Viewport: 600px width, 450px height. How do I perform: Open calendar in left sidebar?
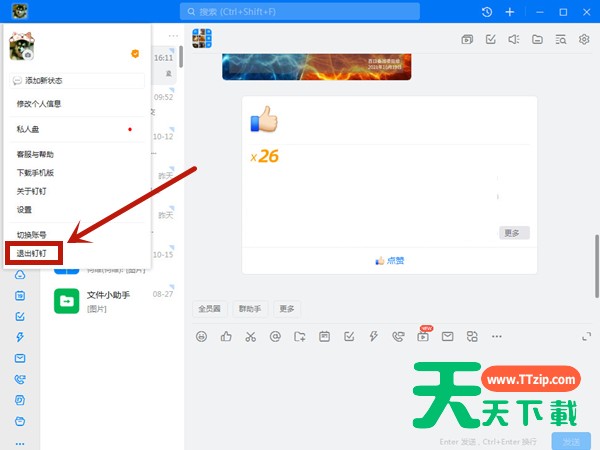pyautogui.click(x=20, y=295)
